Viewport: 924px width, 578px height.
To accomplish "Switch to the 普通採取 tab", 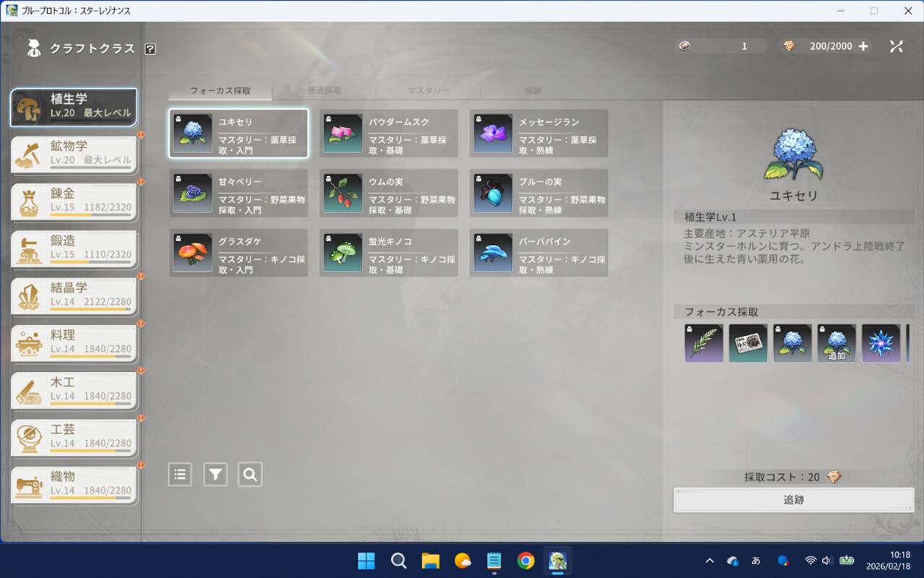I will (324, 91).
